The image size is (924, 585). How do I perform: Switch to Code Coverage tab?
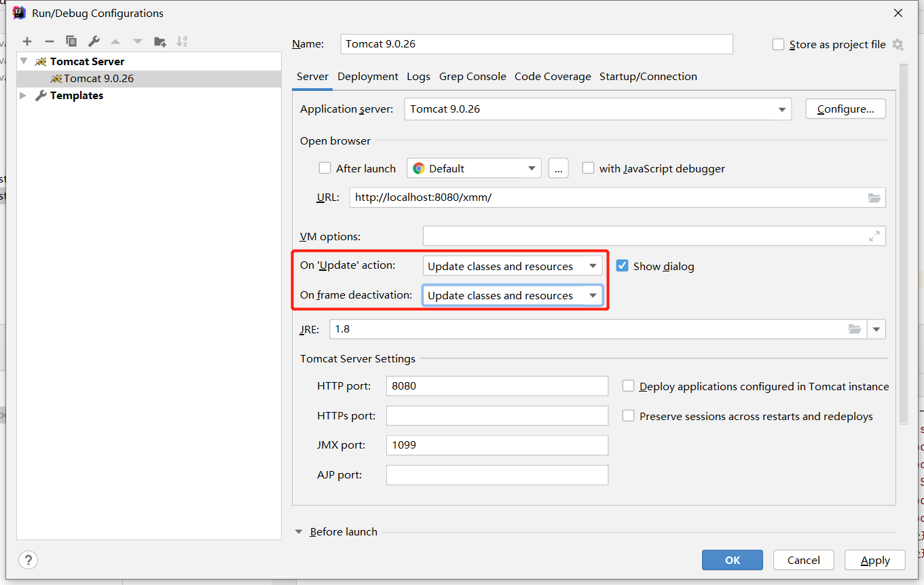pos(553,77)
